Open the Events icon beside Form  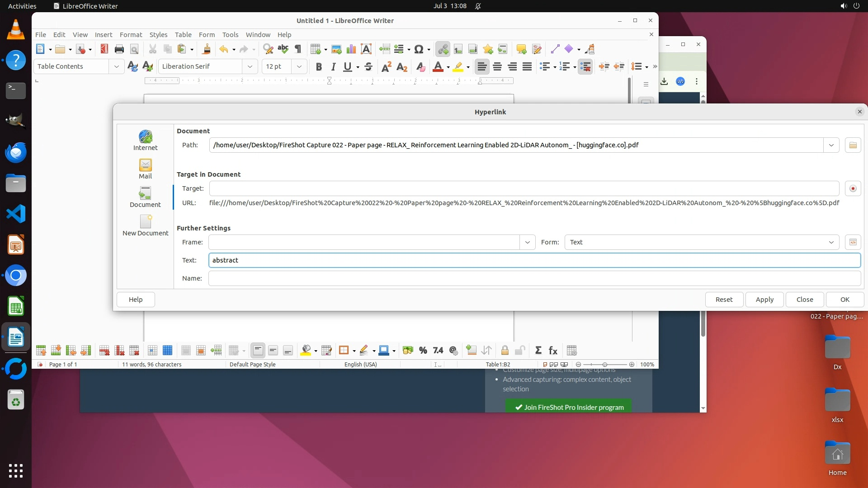coord(853,242)
